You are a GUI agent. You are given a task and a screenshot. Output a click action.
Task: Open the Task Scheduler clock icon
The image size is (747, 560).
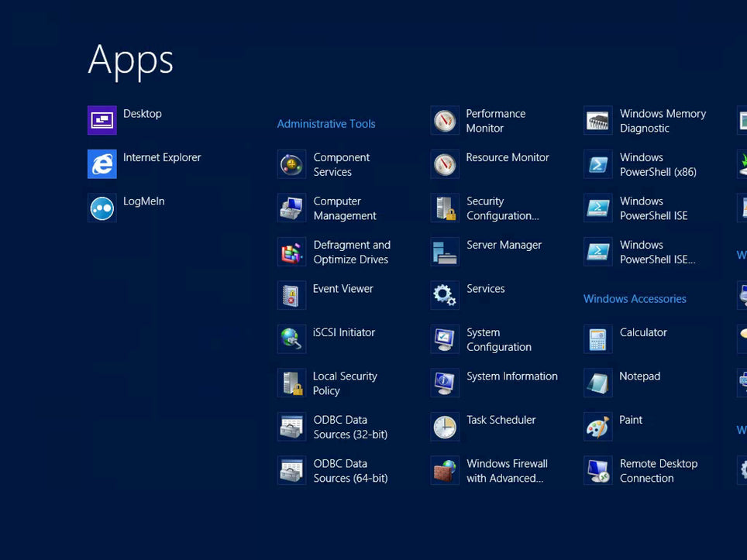445,427
